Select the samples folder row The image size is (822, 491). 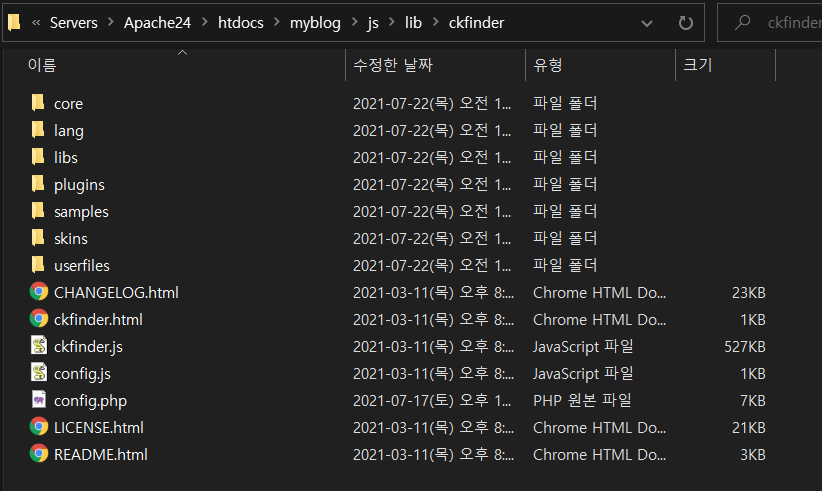tap(81, 211)
